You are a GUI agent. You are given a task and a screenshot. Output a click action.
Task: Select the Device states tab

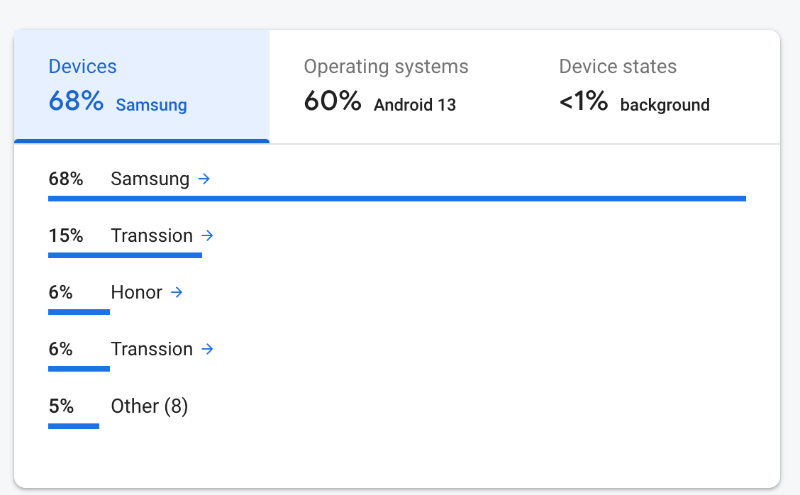(x=651, y=85)
